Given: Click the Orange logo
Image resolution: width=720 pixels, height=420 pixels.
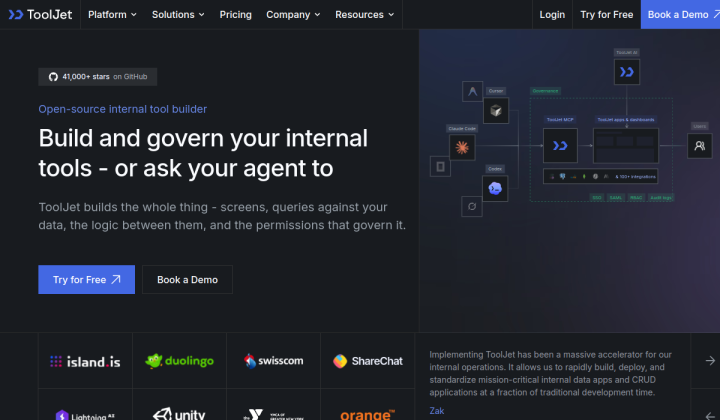Looking at the screenshot, I should point(368,414).
